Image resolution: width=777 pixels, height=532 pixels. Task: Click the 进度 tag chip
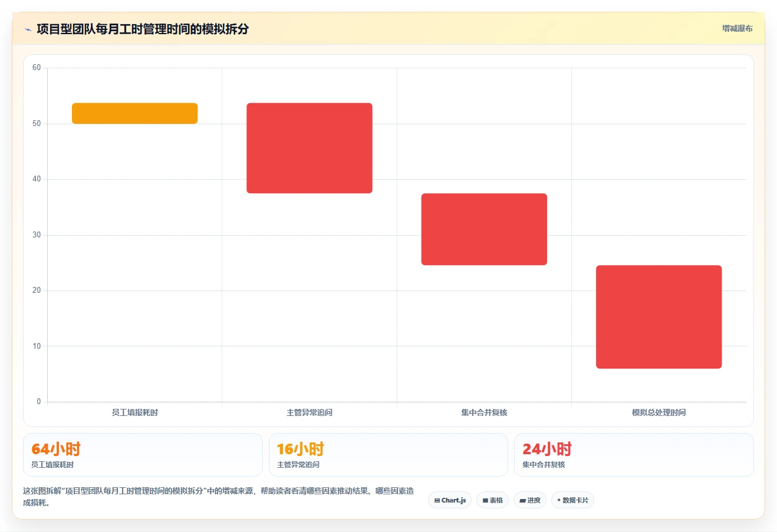pyautogui.click(x=530, y=500)
